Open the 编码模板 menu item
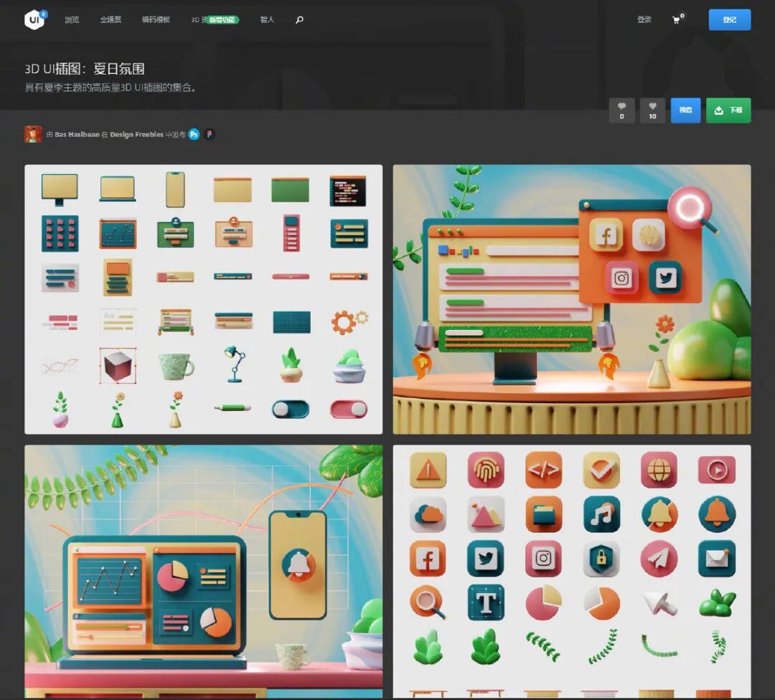The width and height of the screenshot is (775, 700). coord(156,20)
